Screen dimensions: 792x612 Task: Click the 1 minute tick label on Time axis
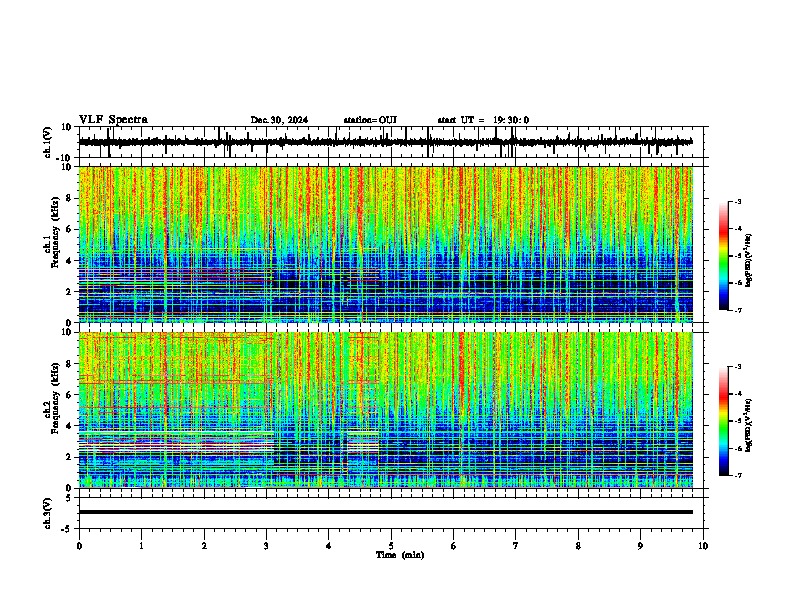(141, 546)
